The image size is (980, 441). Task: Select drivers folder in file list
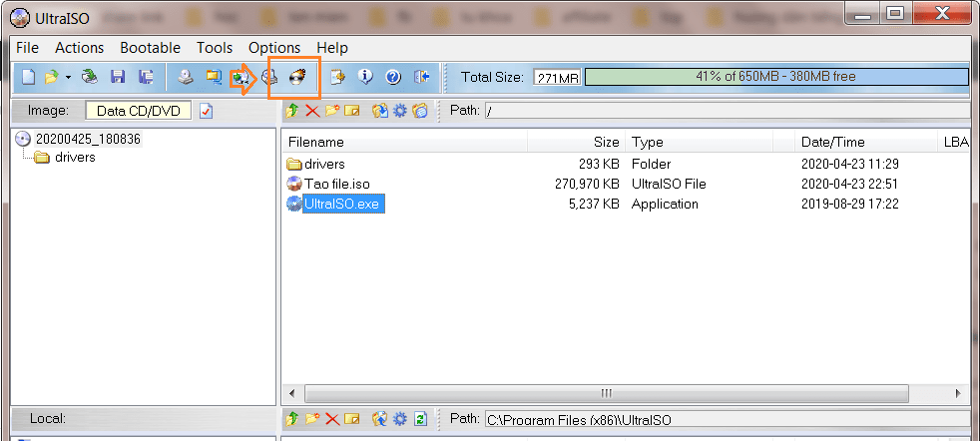click(324, 164)
